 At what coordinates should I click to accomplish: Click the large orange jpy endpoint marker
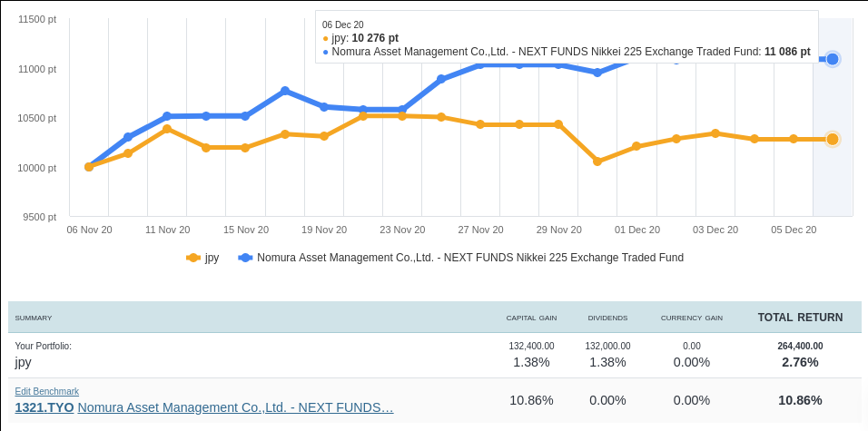[832, 139]
